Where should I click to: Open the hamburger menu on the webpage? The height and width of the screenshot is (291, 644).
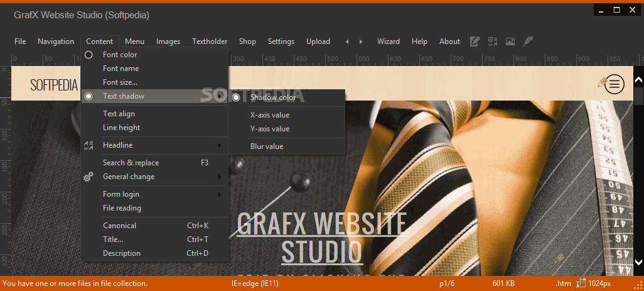[x=614, y=84]
